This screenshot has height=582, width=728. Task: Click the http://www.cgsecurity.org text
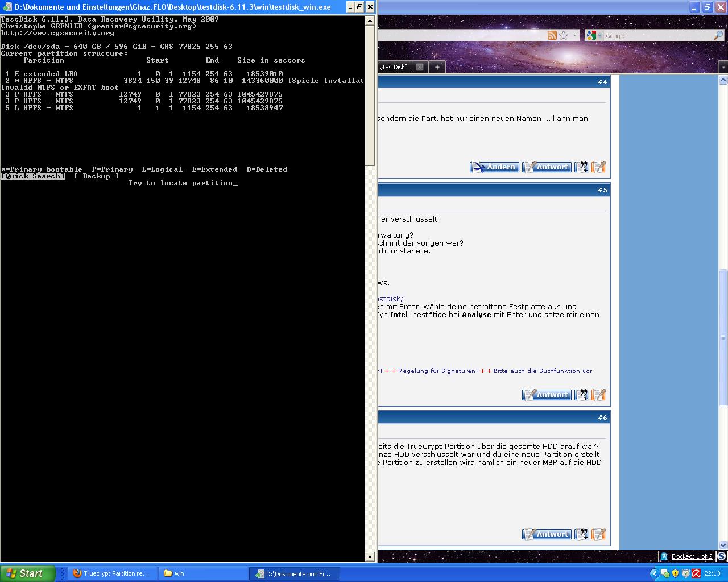[x=57, y=33]
